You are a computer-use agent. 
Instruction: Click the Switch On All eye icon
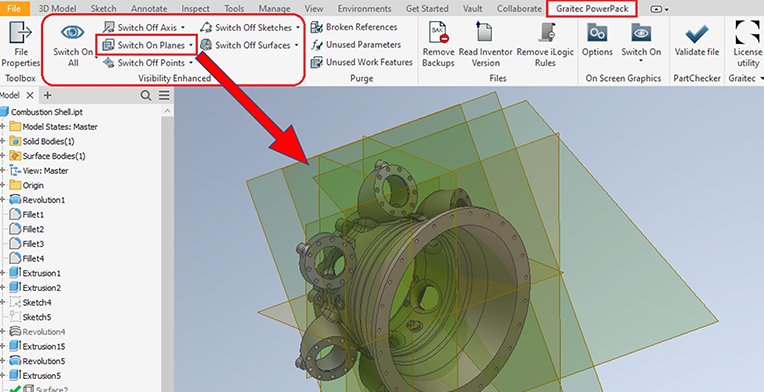[x=73, y=32]
